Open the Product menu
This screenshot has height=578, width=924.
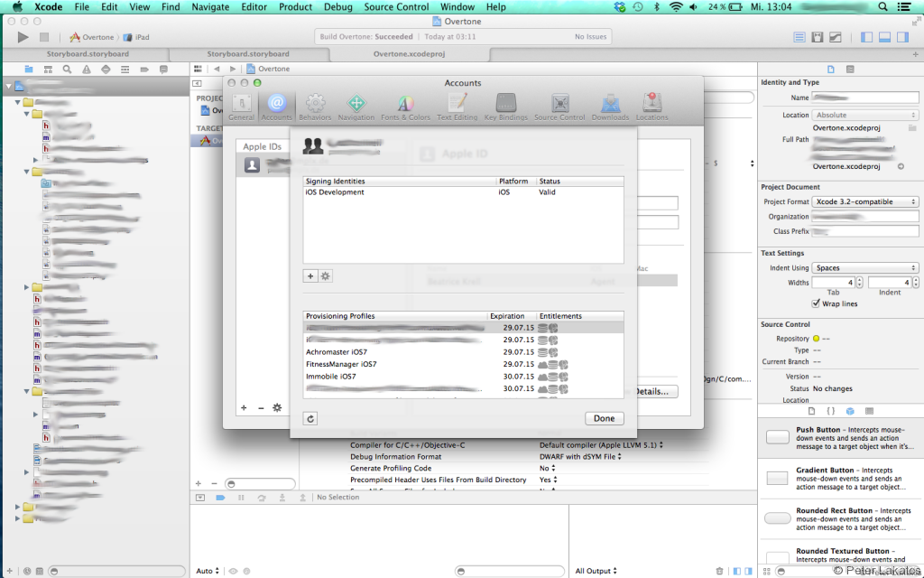coord(295,7)
